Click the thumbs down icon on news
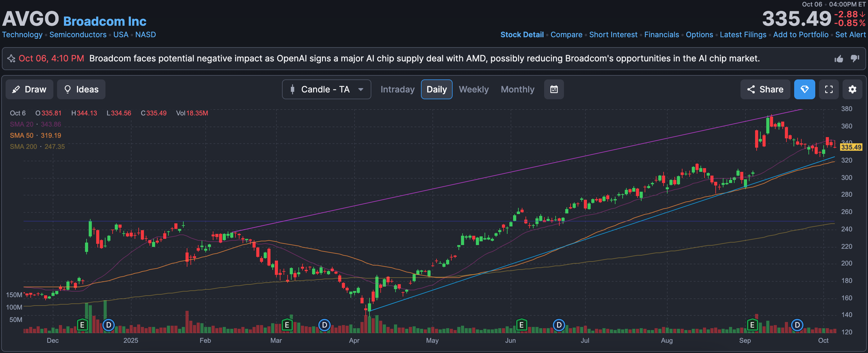This screenshot has height=353, width=868. 855,58
